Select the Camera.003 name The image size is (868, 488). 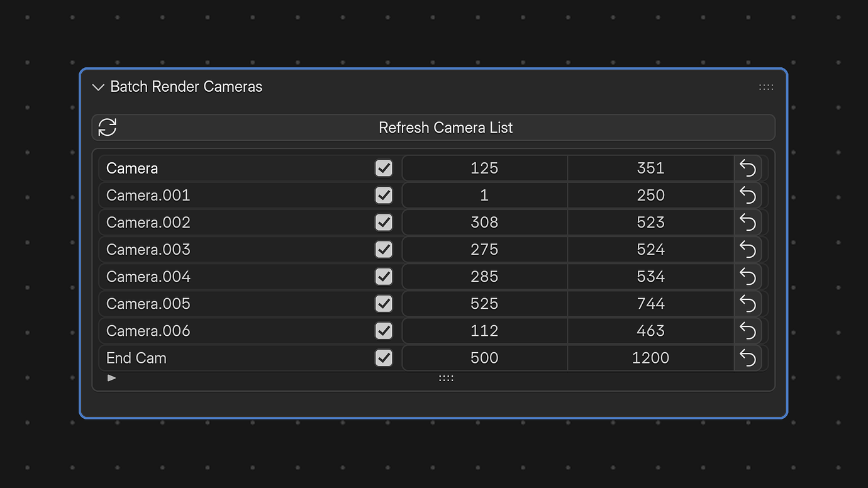tap(148, 250)
